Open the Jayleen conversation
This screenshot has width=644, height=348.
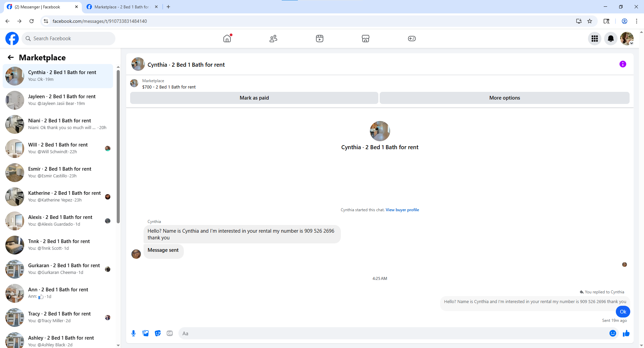pos(58,100)
